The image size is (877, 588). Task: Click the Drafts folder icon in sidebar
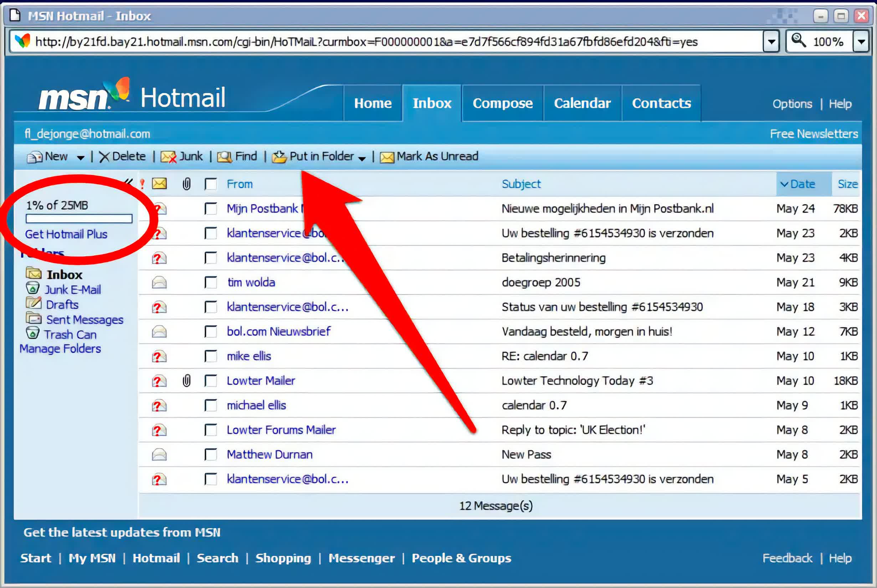34,303
